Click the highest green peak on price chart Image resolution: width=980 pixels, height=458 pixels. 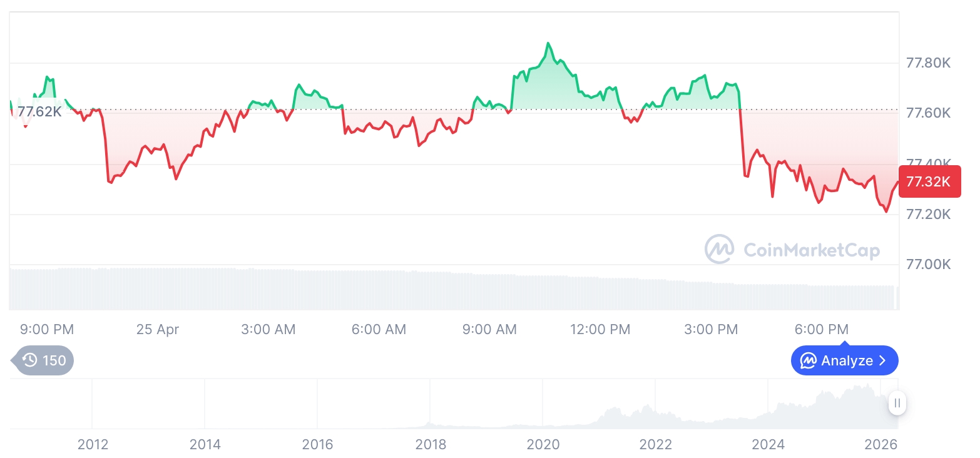548,43
